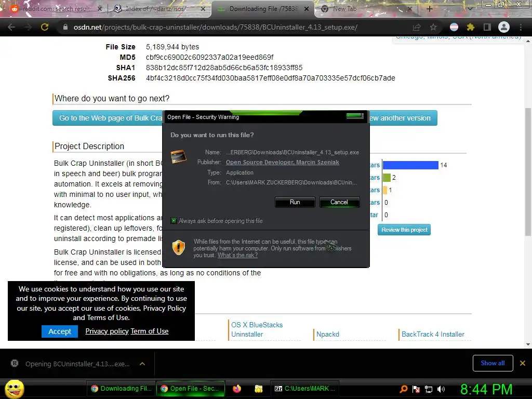The image size is (532, 399).
Task: Open the publisher link Marcin Szeniak
Action: (x=282, y=162)
